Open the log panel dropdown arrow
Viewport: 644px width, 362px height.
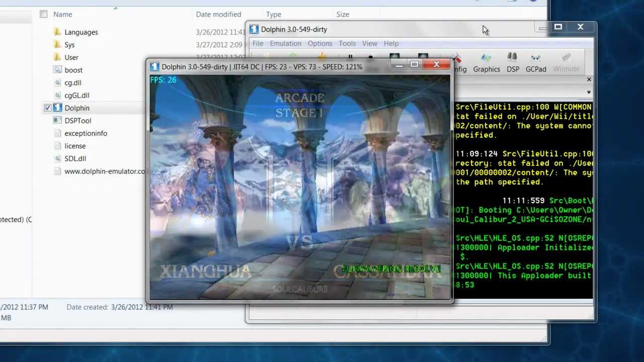(589, 93)
